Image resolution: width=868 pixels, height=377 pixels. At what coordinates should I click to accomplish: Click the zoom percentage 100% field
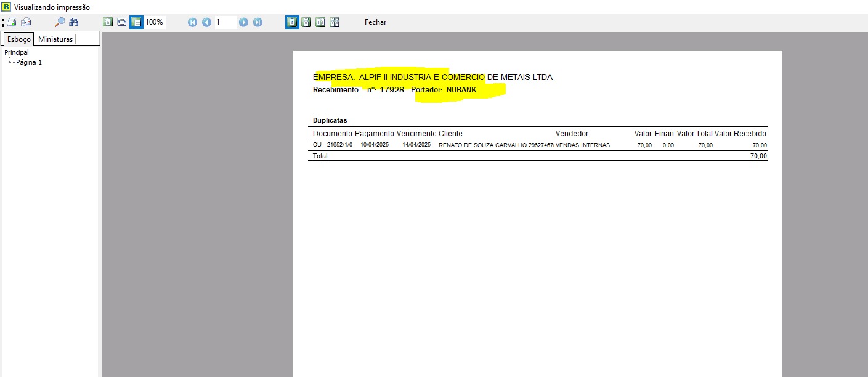[155, 22]
